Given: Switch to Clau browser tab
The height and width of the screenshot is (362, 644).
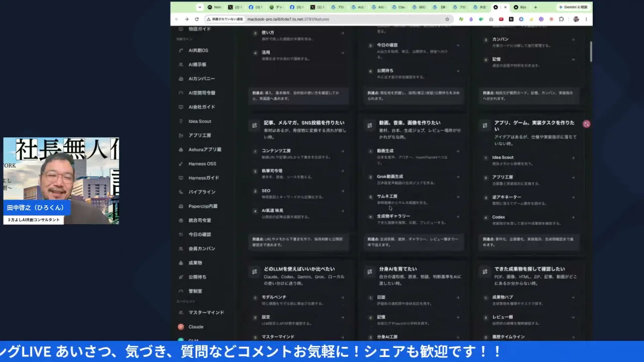Looking at the screenshot, I should point(398,7).
